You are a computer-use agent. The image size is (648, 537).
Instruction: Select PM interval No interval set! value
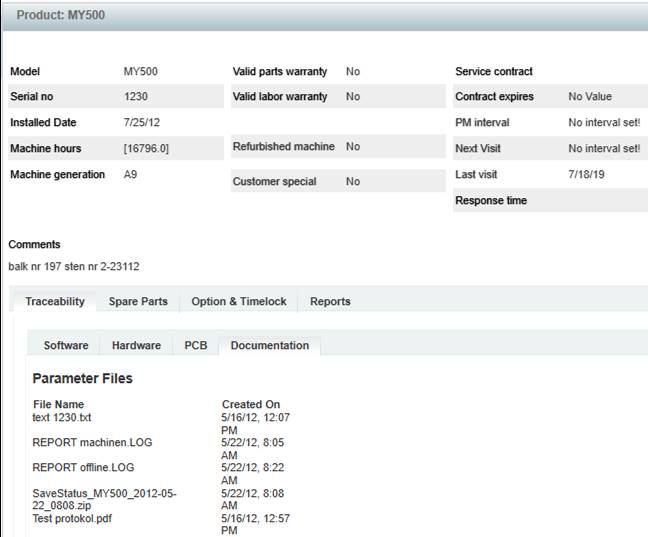(604, 122)
